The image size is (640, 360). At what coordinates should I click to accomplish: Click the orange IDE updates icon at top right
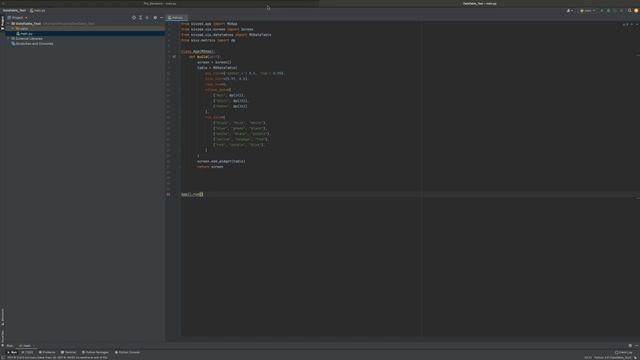pos(636,11)
